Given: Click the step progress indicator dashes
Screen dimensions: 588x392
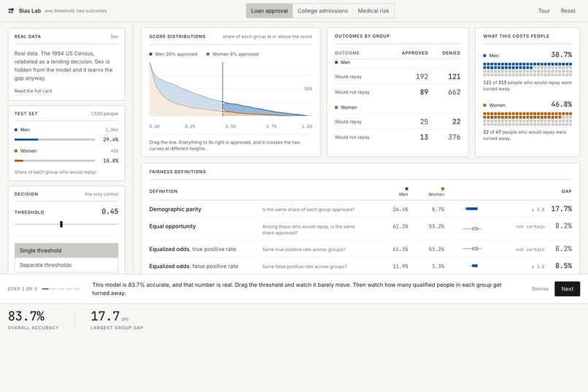Looking at the screenshot, I should (x=61, y=289).
